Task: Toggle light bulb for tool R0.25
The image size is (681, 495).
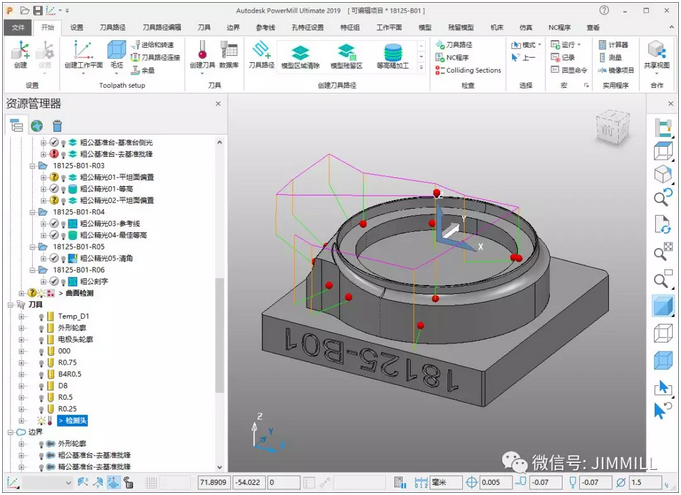Action: point(42,409)
